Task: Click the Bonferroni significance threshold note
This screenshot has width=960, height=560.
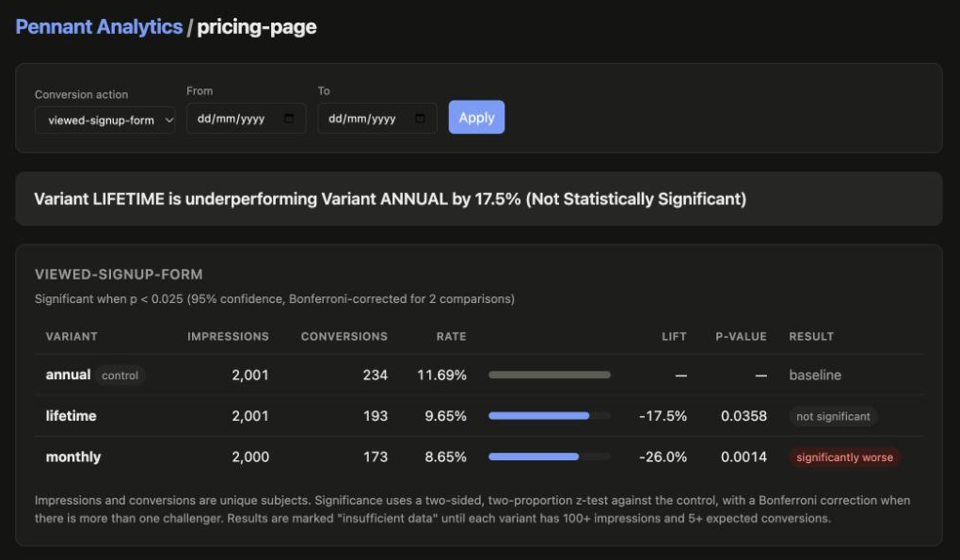Action: tap(275, 298)
